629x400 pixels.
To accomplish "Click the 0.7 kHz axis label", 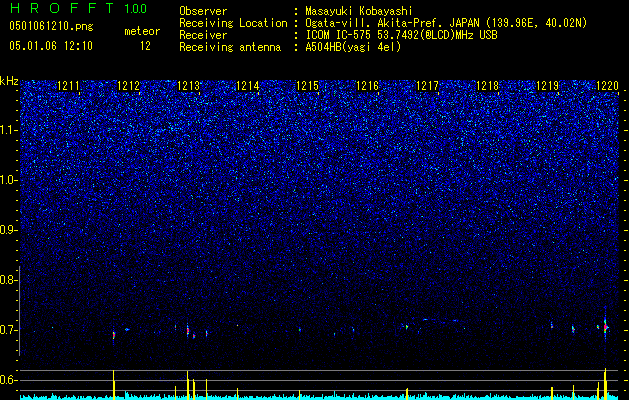I will (x=7, y=330).
